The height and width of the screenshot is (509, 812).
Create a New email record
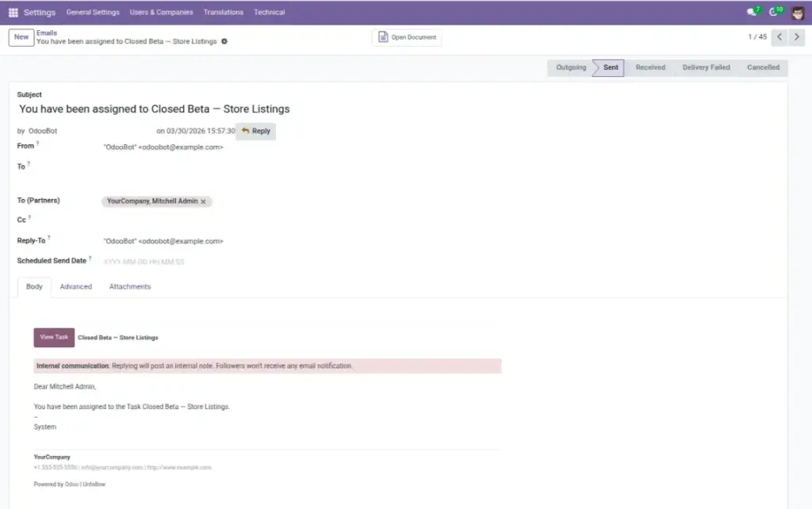pyautogui.click(x=21, y=37)
